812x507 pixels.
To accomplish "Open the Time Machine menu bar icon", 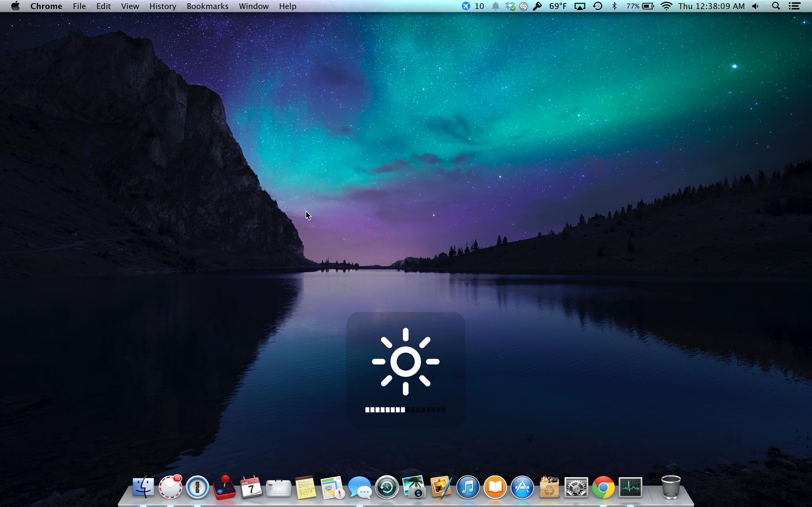I will (x=598, y=6).
